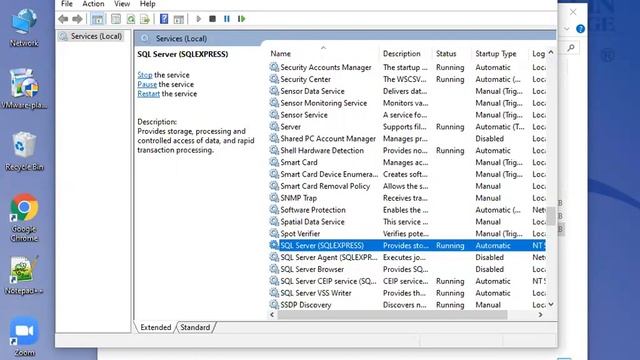
Task: Select the Security Center service row
Action: pyautogui.click(x=407, y=79)
